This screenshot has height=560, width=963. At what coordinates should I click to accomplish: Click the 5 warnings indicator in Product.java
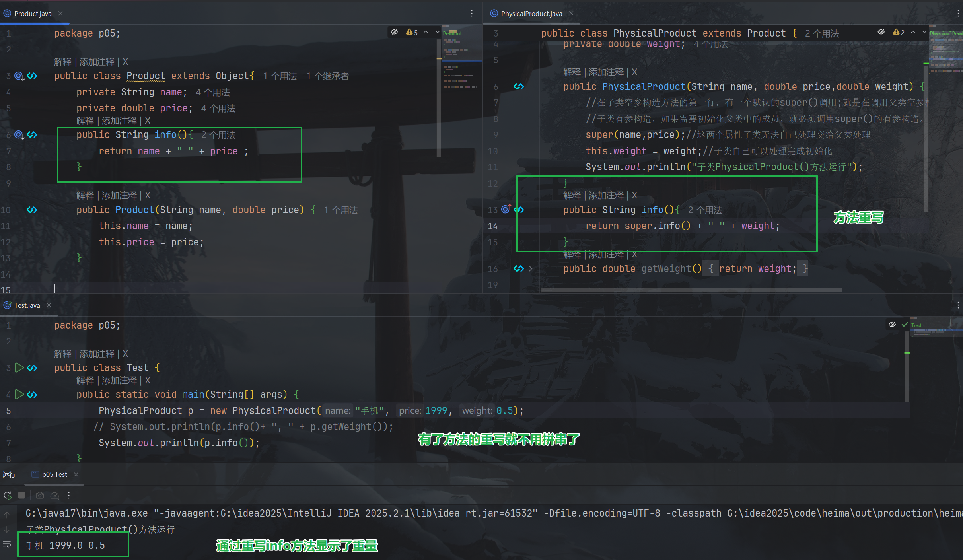(412, 32)
